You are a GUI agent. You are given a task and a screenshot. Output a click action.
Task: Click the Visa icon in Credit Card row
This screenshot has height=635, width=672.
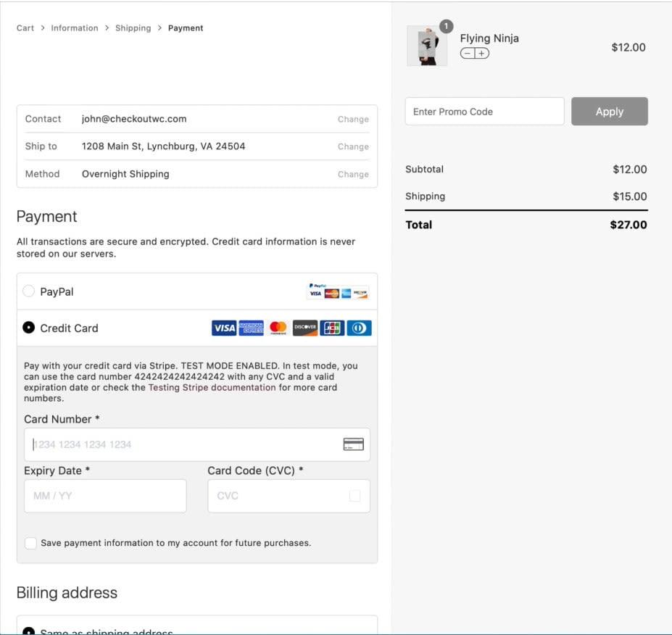point(223,328)
